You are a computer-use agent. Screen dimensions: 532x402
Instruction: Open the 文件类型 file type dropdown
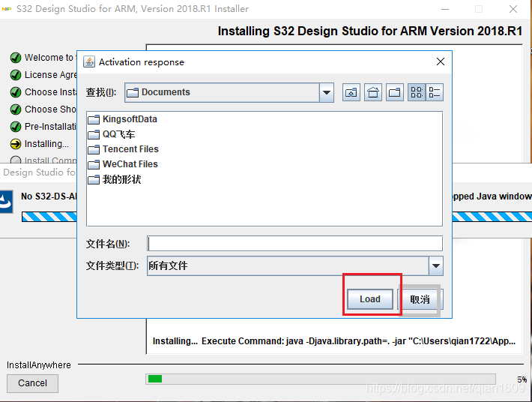click(435, 265)
